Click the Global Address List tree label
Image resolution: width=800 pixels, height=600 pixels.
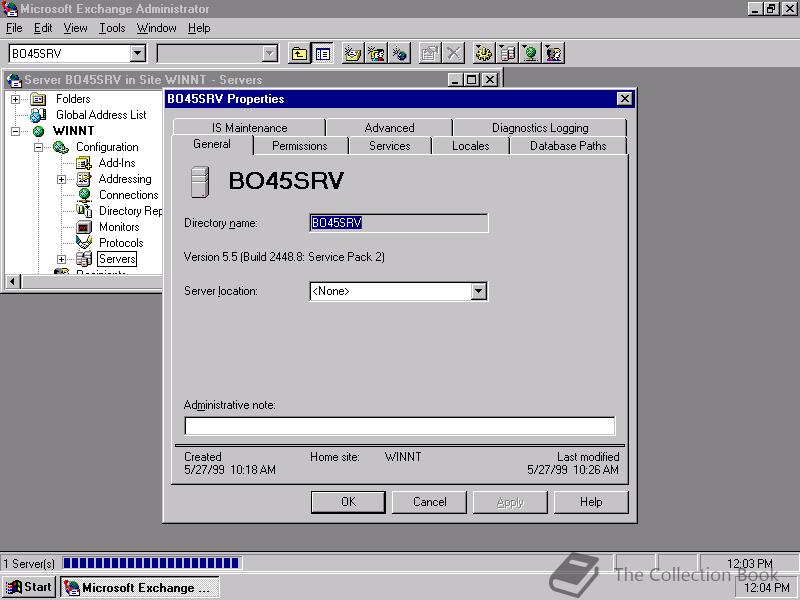coord(101,115)
